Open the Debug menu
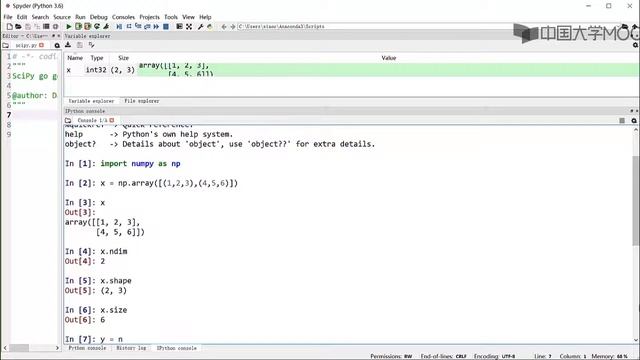This screenshot has height=360, width=640. pos(98,17)
